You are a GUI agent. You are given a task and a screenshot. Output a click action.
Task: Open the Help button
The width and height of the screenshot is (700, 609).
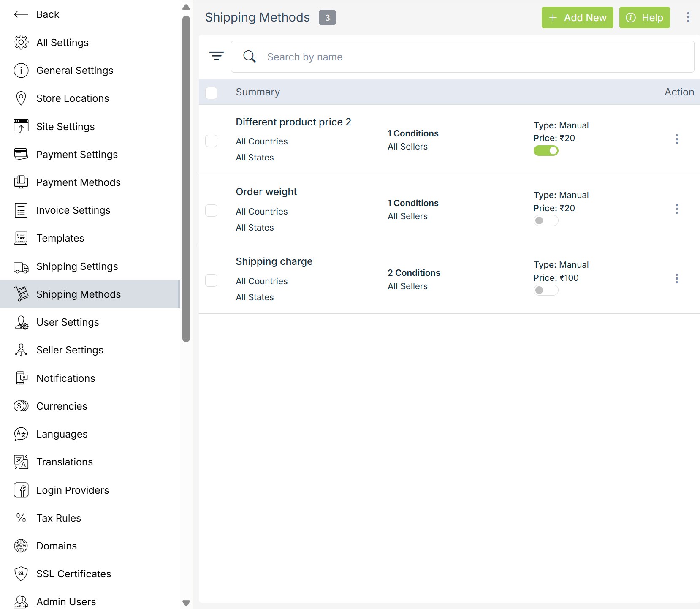coord(644,18)
